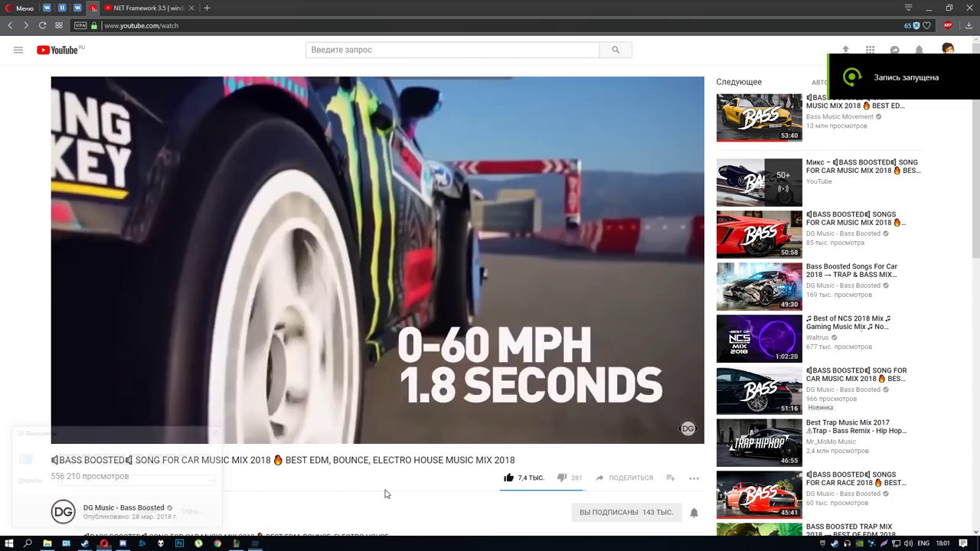Go back to the previous page

pos(10,25)
